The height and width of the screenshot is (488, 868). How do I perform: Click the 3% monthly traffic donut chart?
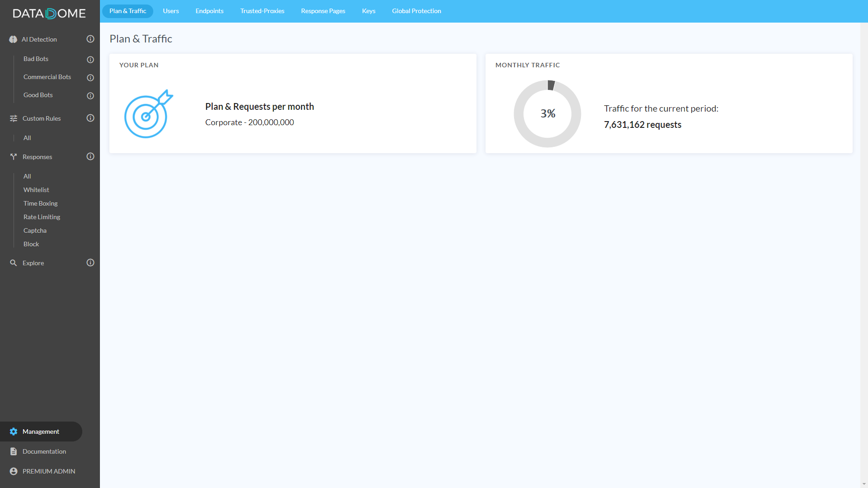click(547, 114)
